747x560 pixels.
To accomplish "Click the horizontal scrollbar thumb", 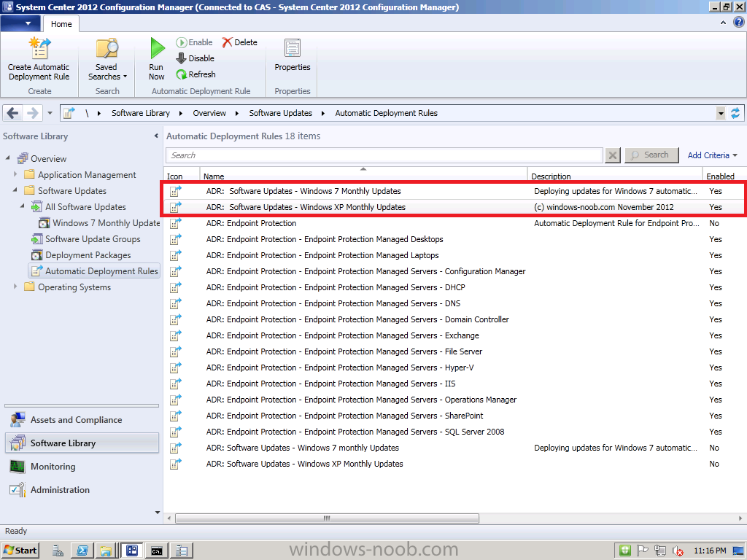I will 327,518.
